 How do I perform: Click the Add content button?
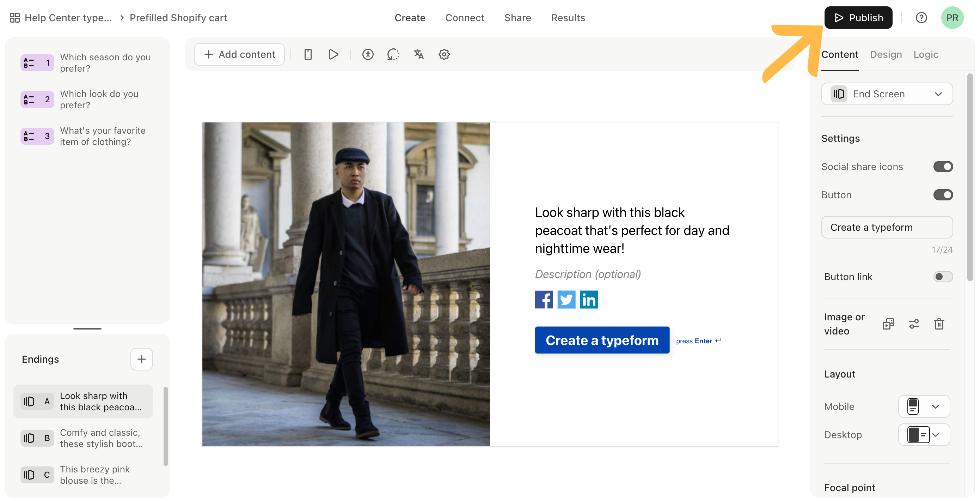tap(239, 54)
